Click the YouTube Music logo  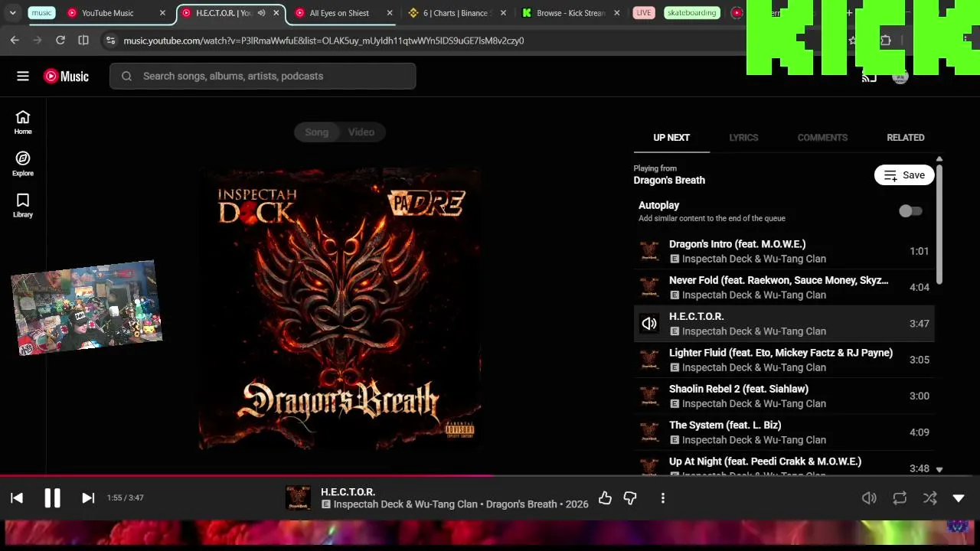(66, 76)
